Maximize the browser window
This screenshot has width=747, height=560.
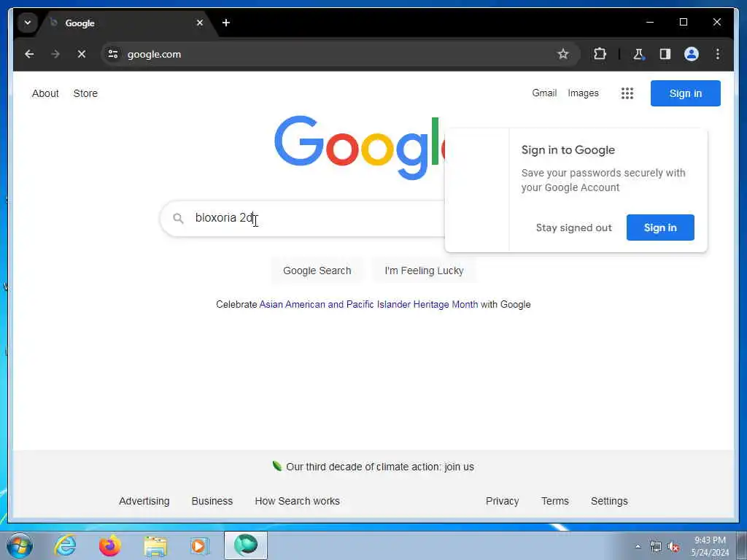683,23
